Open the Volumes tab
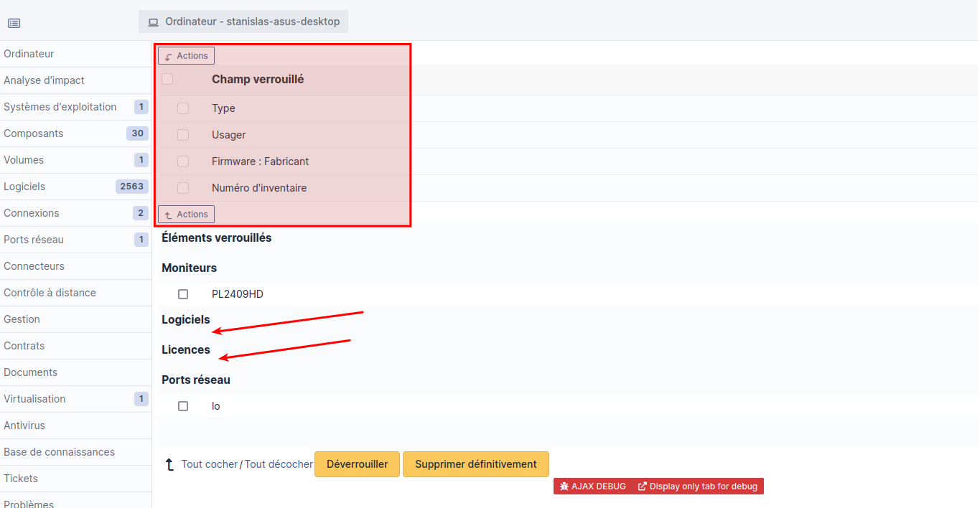Screen dimensions: 980x508 pyautogui.click(x=75, y=160)
